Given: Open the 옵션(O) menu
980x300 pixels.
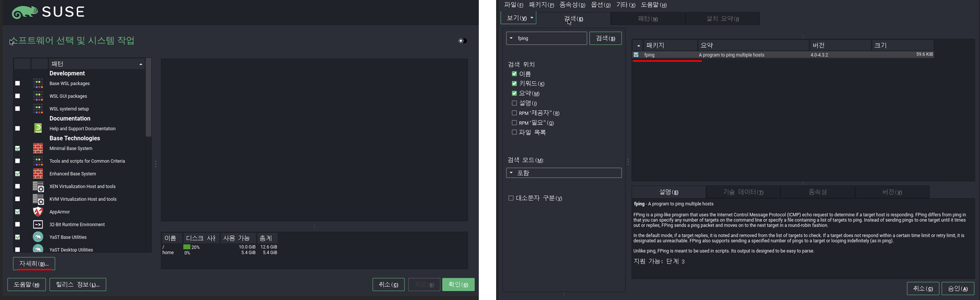Looking at the screenshot, I should coord(601,5).
